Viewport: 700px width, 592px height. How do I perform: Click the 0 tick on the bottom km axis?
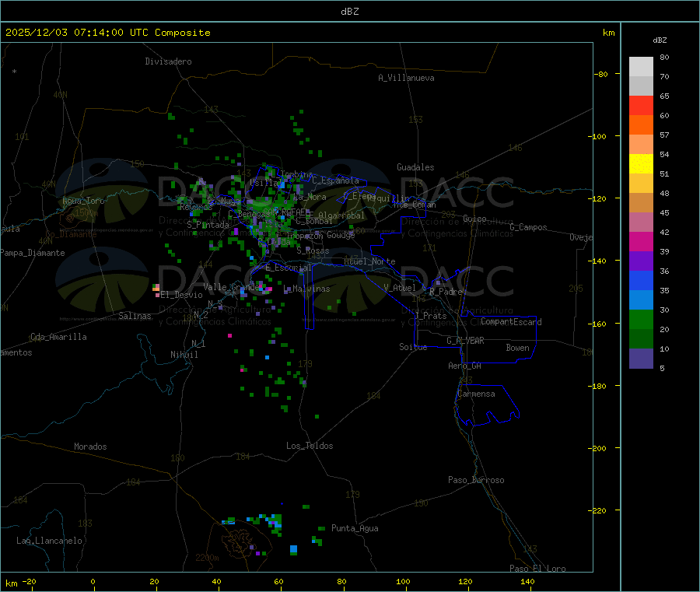coord(93,581)
